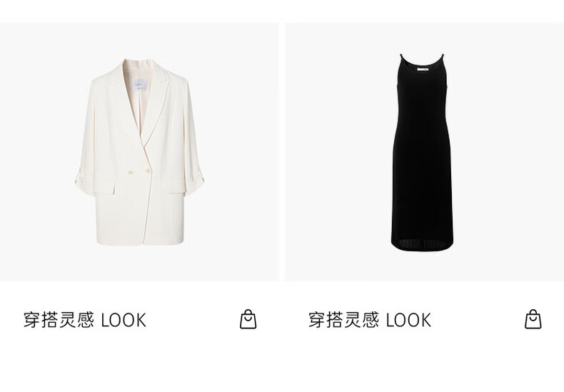Click the white label at dress neckline

(423, 68)
